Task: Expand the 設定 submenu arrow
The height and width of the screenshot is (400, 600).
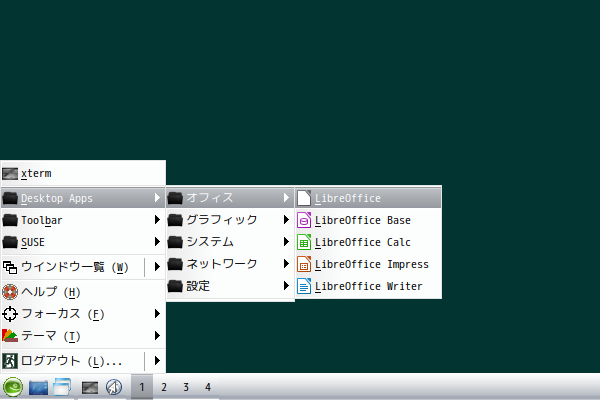Action: point(286,286)
